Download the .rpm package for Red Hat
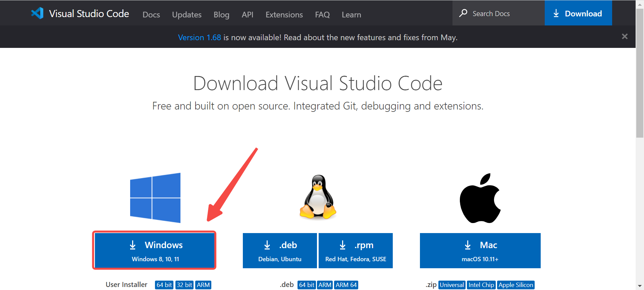This screenshot has width=644, height=290. pos(356,250)
